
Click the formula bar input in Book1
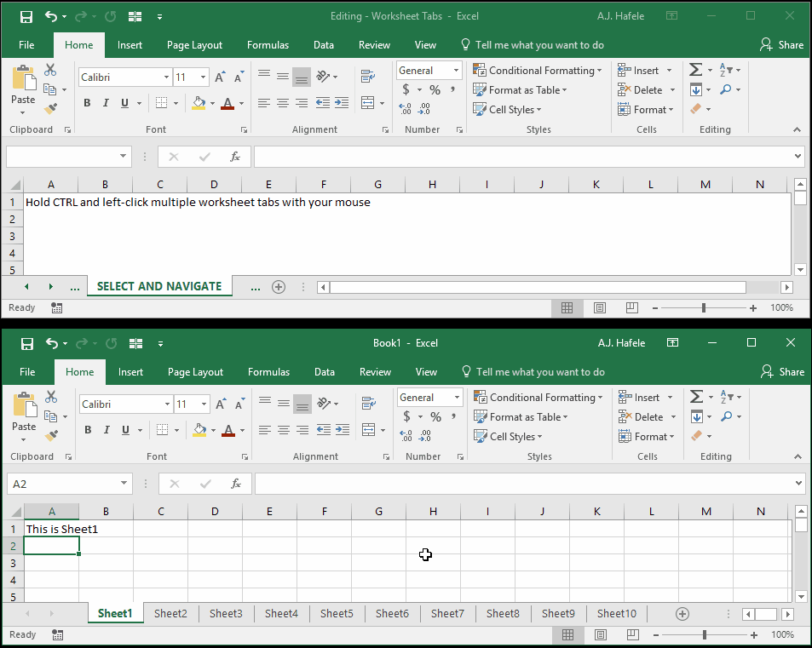(x=523, y=484)
